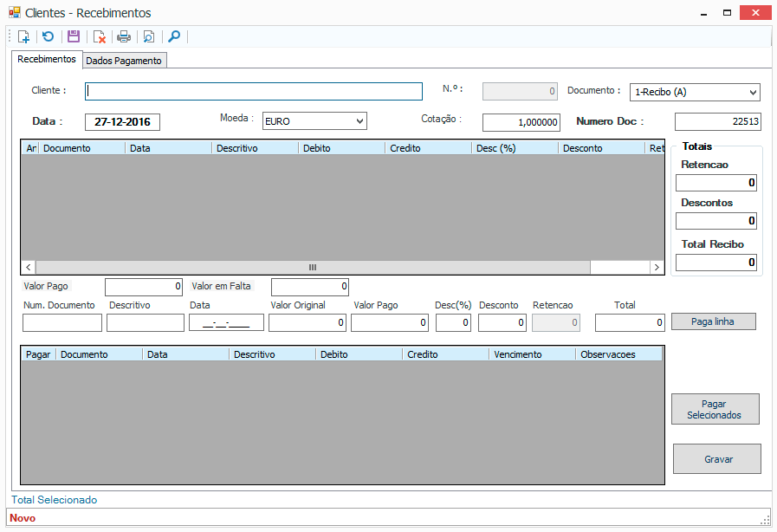Click Pagar column header in lower grid
Screen dimensions: 777x532
tap(39, 354)
